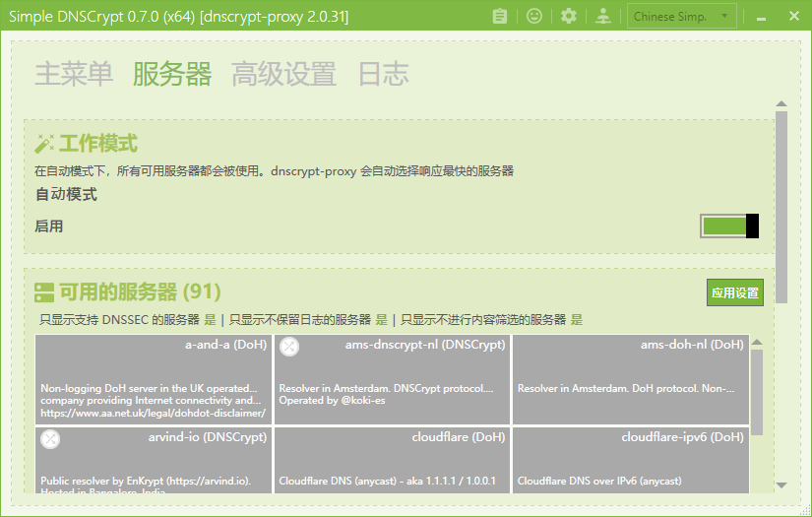812x517 pixels.
Task: Open the 高级设置 tab
Action: point(283,74)
